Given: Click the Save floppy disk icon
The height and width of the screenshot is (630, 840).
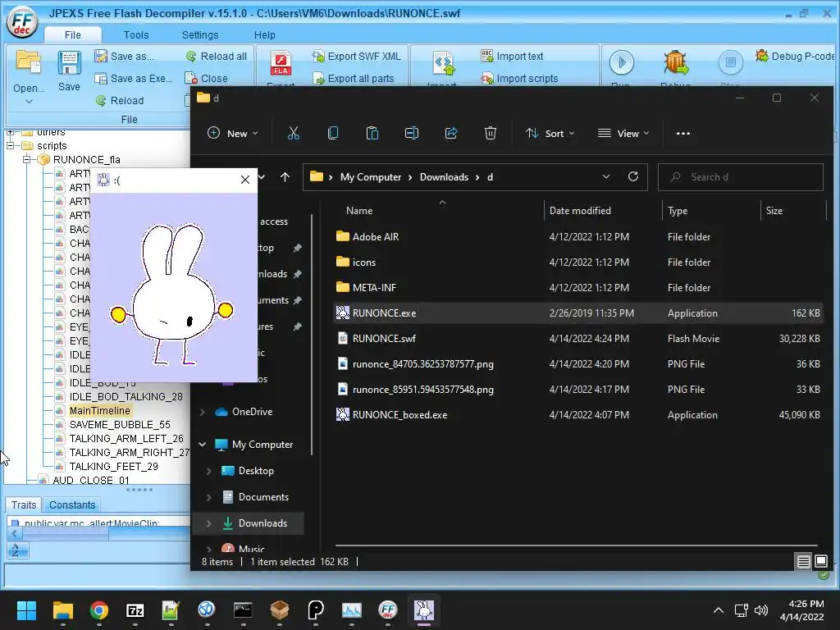Looking at the screenshot, I should point(69,63).
